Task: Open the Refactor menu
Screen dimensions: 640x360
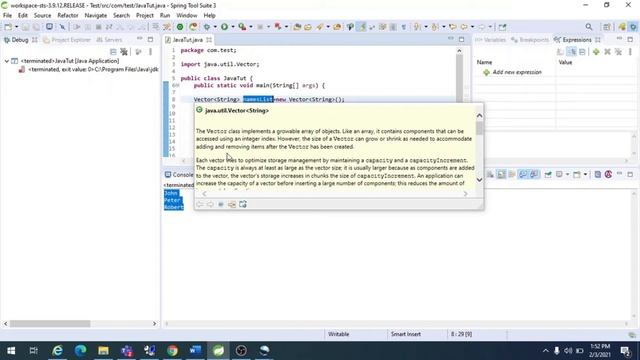Action: [x=68, y=16]
